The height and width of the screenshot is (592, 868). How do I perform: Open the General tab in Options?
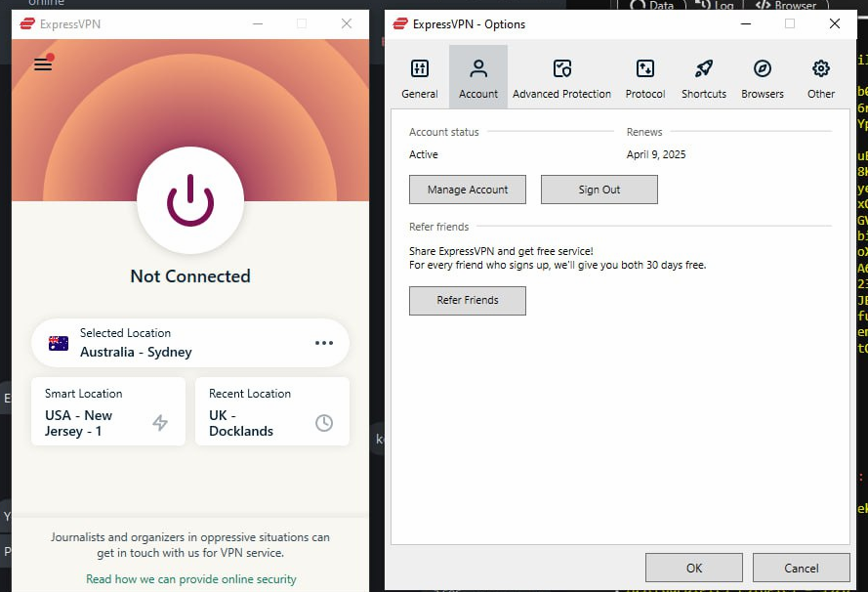coord(420,78)
